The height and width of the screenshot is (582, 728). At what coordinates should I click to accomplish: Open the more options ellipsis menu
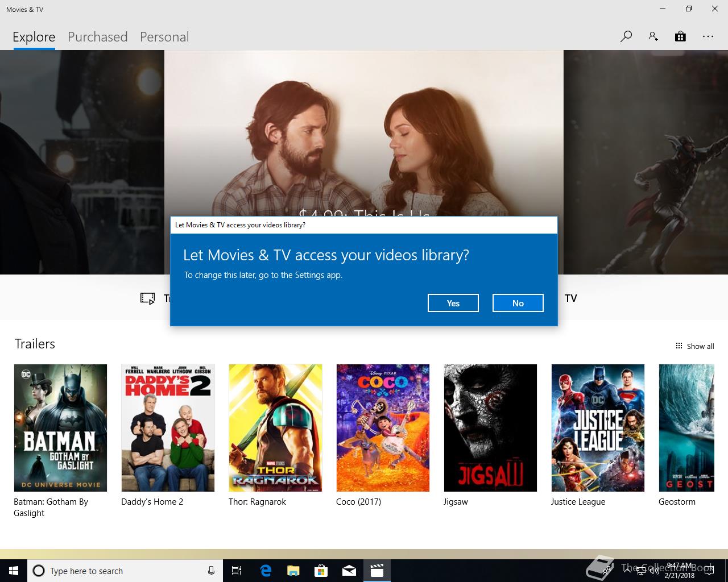coord(708,36)
